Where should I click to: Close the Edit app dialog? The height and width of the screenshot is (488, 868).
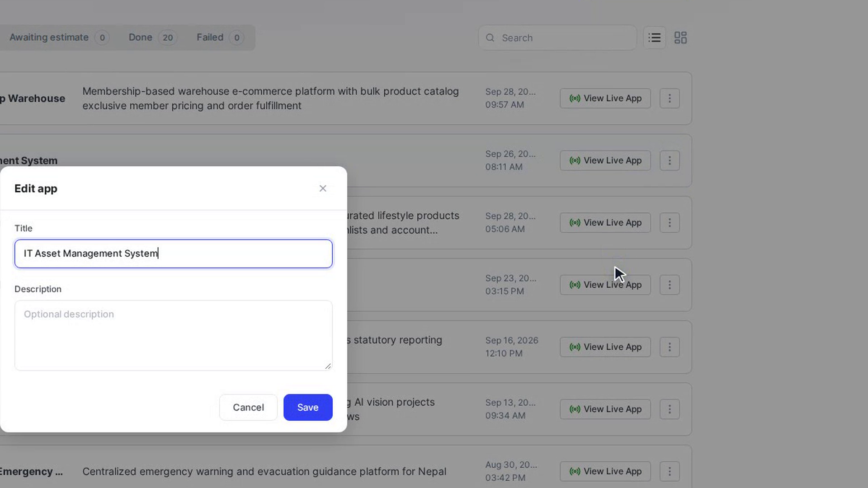[x=323, y=188]
